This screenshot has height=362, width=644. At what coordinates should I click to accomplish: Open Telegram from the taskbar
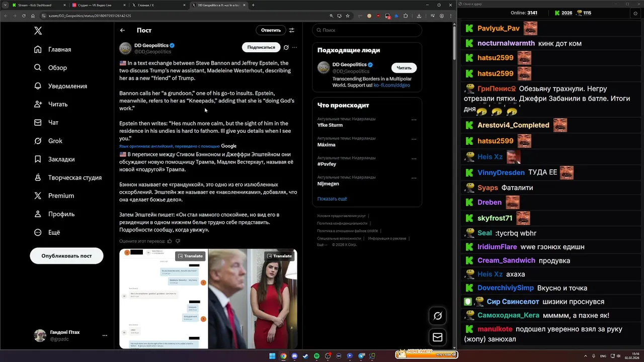361,356
